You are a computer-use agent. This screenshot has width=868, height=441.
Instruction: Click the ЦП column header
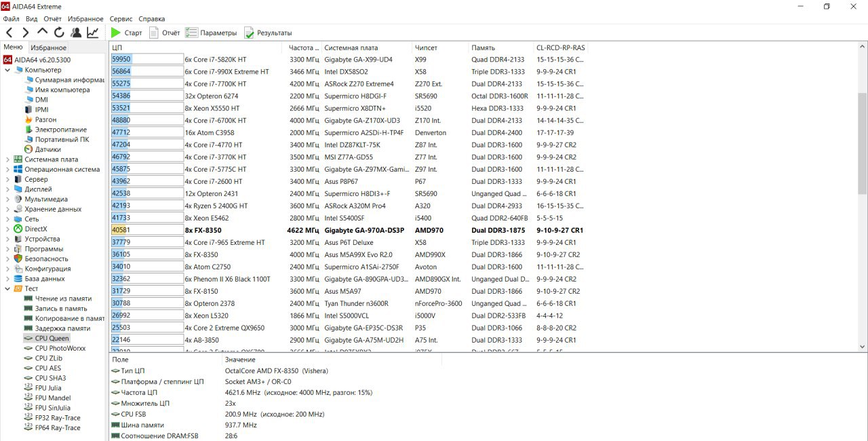[x=195, y=47]
